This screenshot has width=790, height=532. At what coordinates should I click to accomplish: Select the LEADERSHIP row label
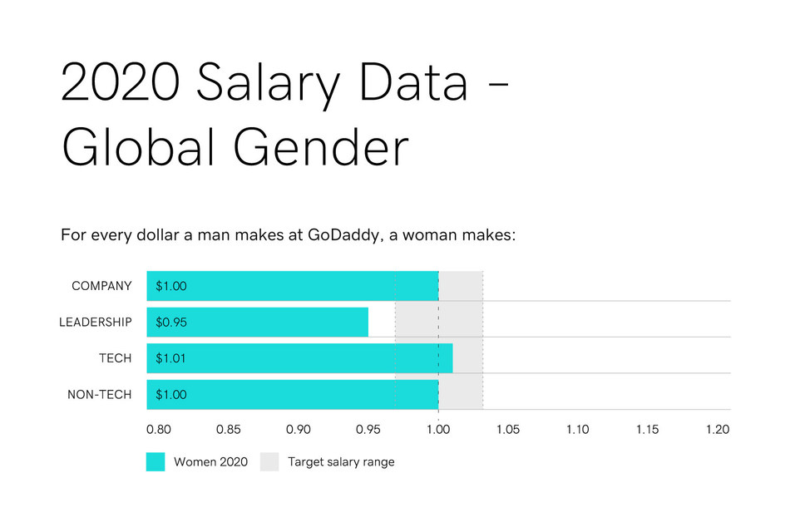(95, 322)
